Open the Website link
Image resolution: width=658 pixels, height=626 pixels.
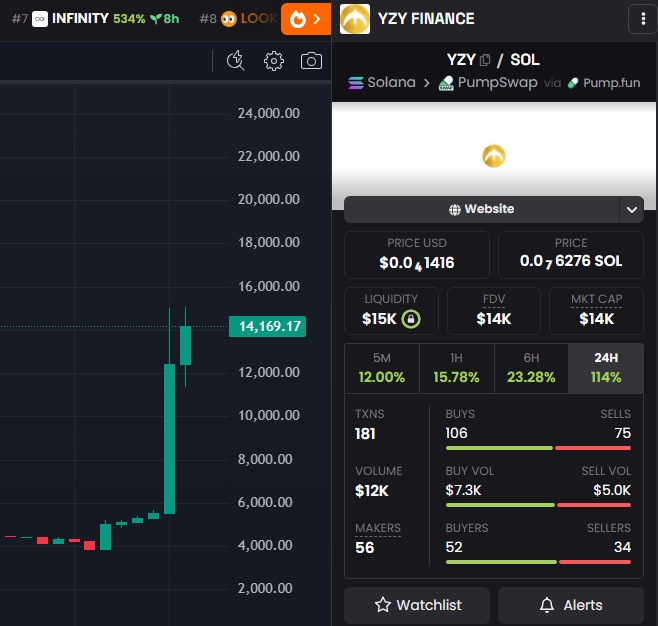pos(482,209)
